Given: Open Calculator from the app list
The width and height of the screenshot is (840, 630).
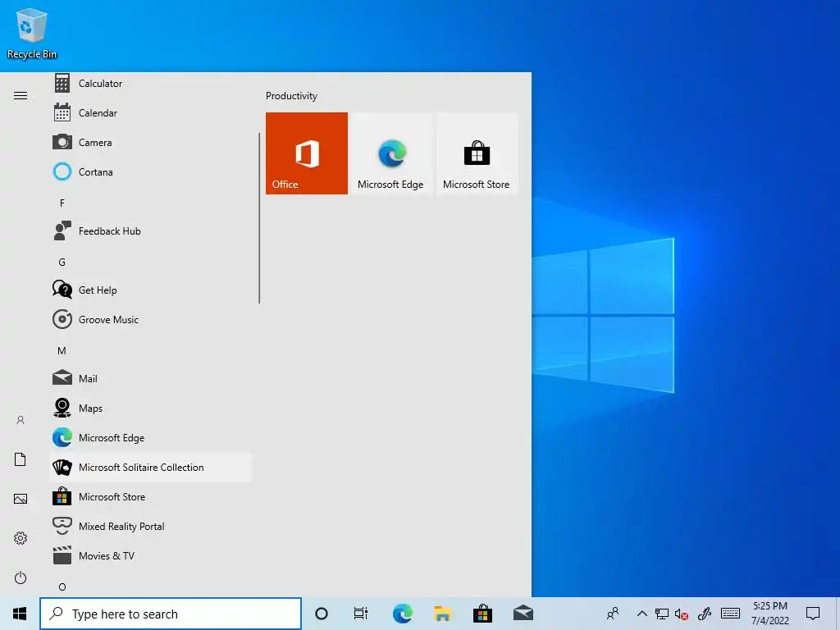Looking at the screenshot, I should tap(151, 84).
